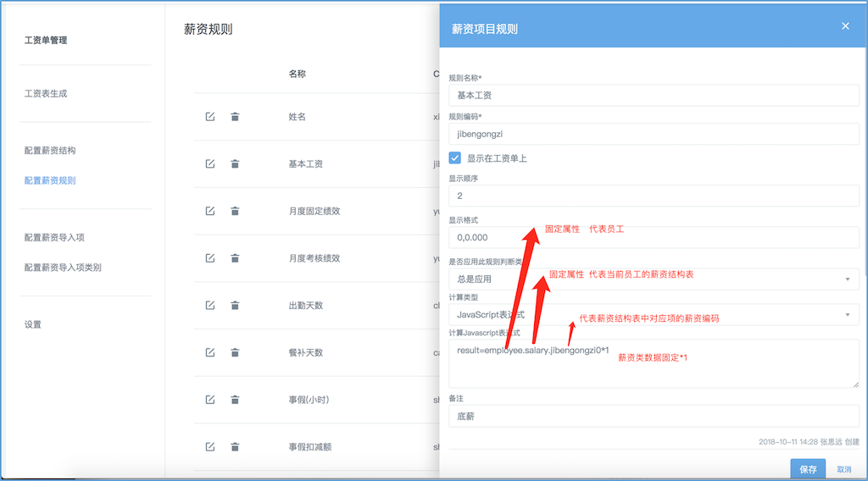Image resolution: width=868 pixels, height=481 pixels.
Task: Open the 计算类型 JavaScript表达式 dropdown
Action: click(654, 314)
